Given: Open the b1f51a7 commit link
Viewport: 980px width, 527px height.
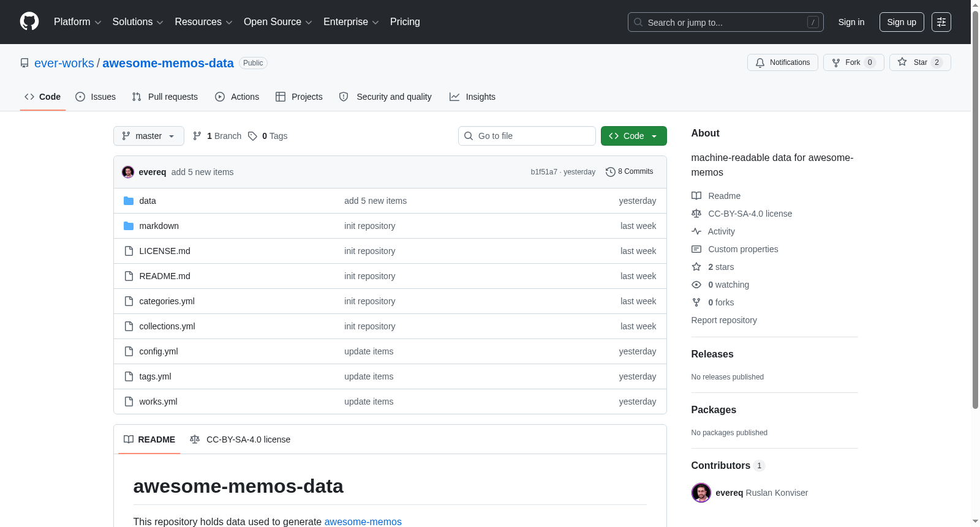Looking at the screenshot, I should [544, 172].
